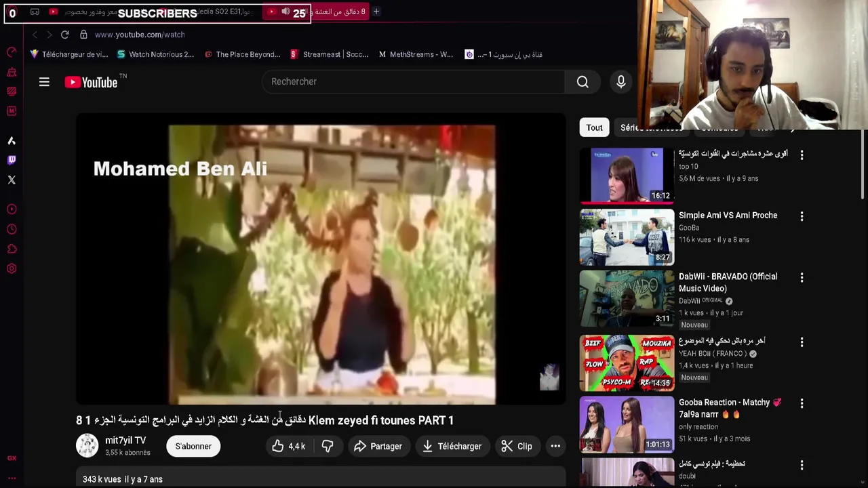Open Extensions cube icon in sidebar

12,249
